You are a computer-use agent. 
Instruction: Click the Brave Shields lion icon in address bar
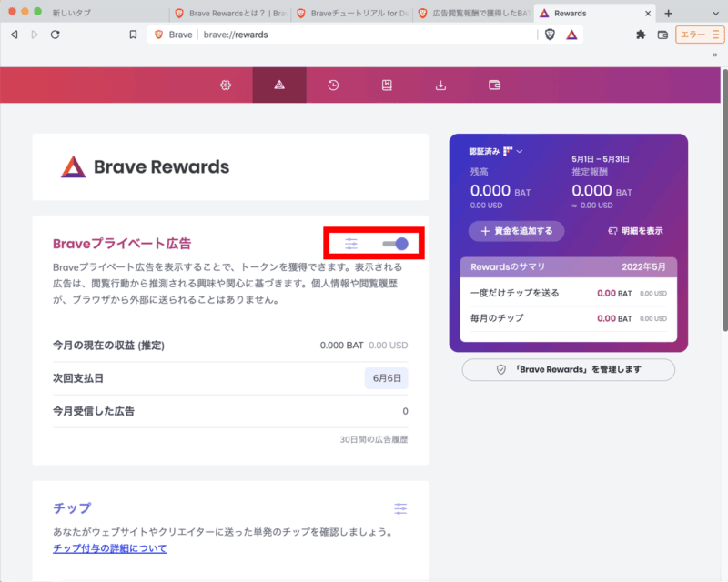(x=550, y=35)
